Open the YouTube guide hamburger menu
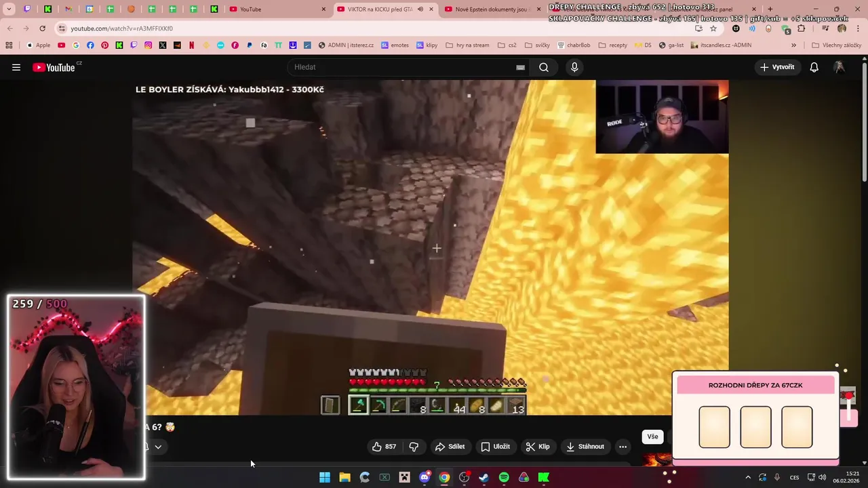The width and height of the screenshot is (868, 488). click(16, 67)
